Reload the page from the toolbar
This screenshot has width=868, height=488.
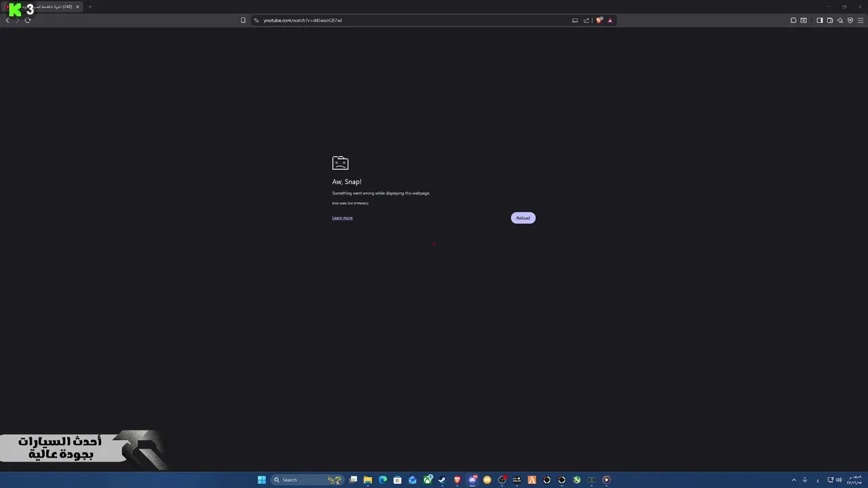point(28,20)
